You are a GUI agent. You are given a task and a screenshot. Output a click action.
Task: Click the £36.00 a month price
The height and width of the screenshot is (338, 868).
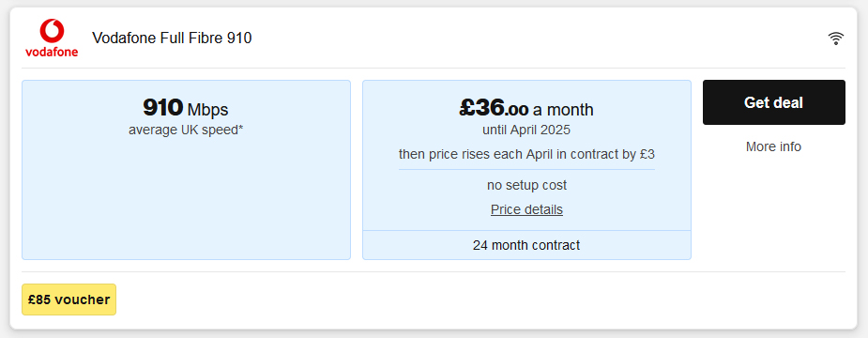(526, 108)
